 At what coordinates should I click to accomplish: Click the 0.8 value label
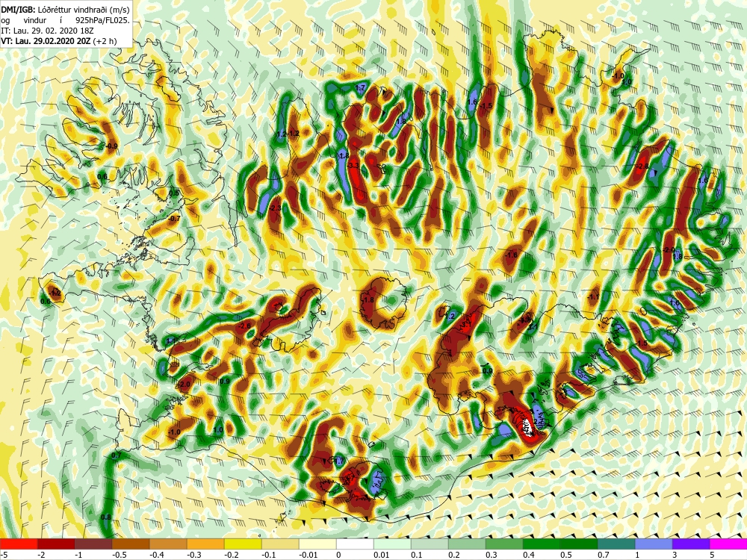click(106, 517)
